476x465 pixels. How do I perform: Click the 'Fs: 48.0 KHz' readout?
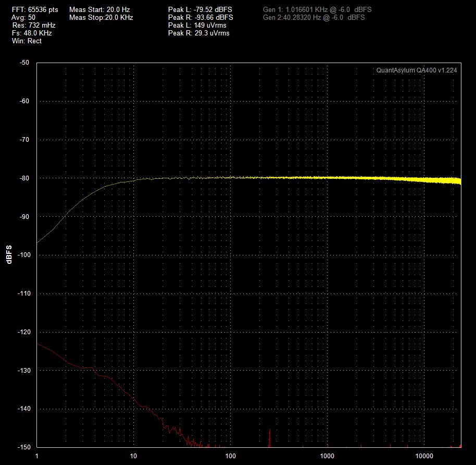(x=32, y=33)
